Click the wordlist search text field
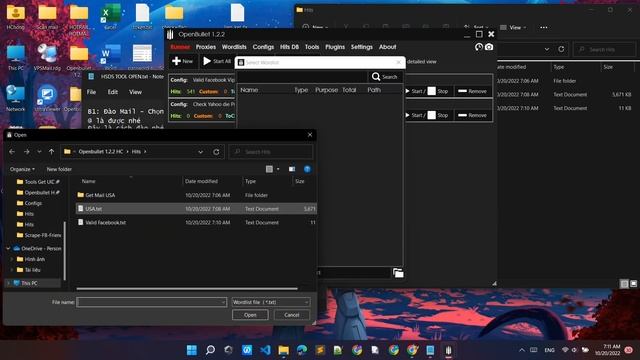 (x=302, y=77)
